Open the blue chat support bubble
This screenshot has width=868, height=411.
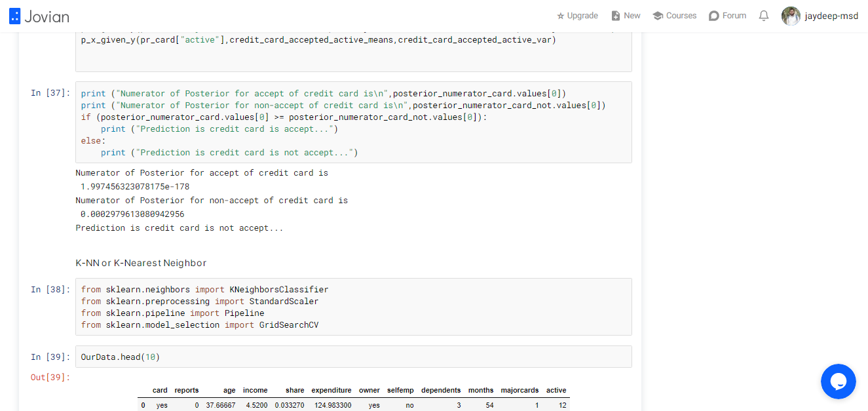(839, 382)
